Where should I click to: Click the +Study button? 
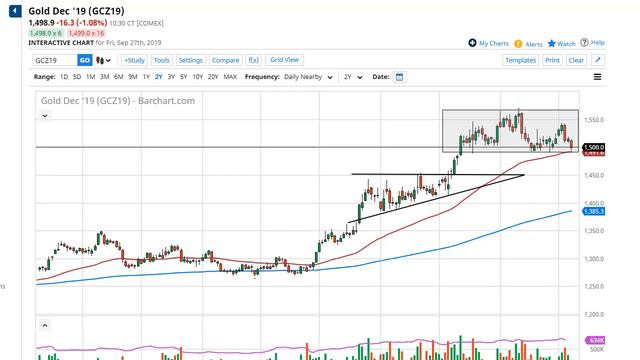(134, 60)
